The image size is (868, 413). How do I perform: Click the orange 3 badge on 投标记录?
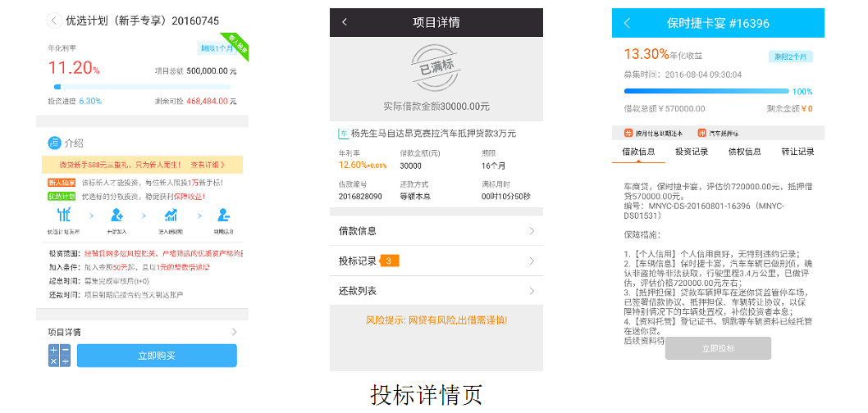pyautogui.click(x=389, y=261)
